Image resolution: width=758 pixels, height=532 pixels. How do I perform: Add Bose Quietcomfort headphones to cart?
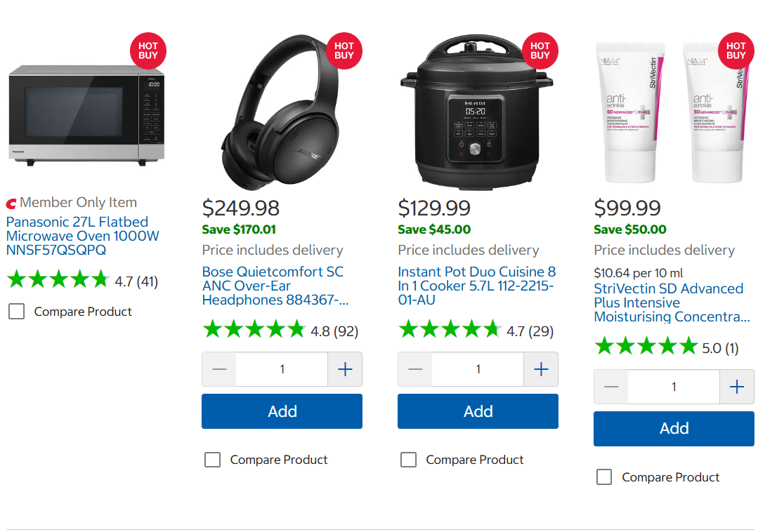click(x=282, y=411)
